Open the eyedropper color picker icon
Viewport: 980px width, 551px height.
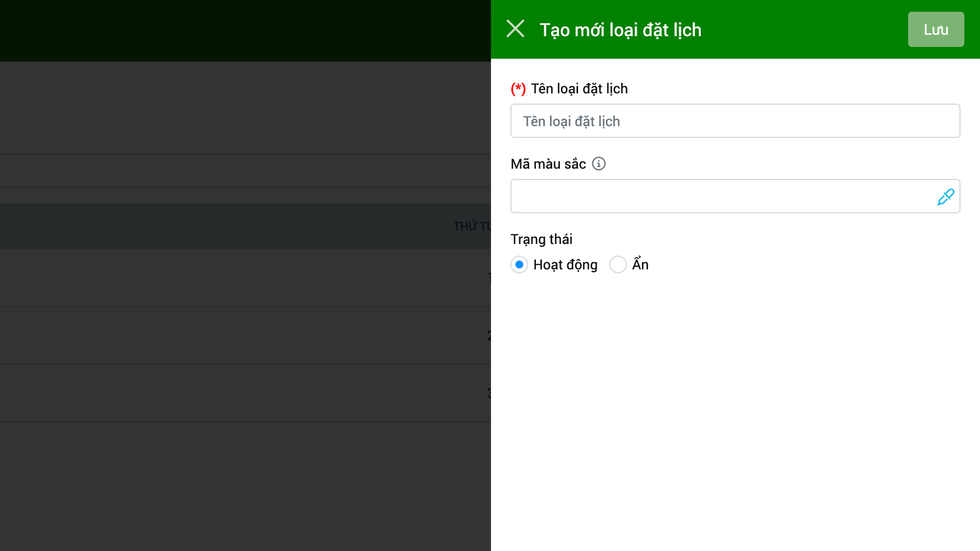click(x=945, y=196)
